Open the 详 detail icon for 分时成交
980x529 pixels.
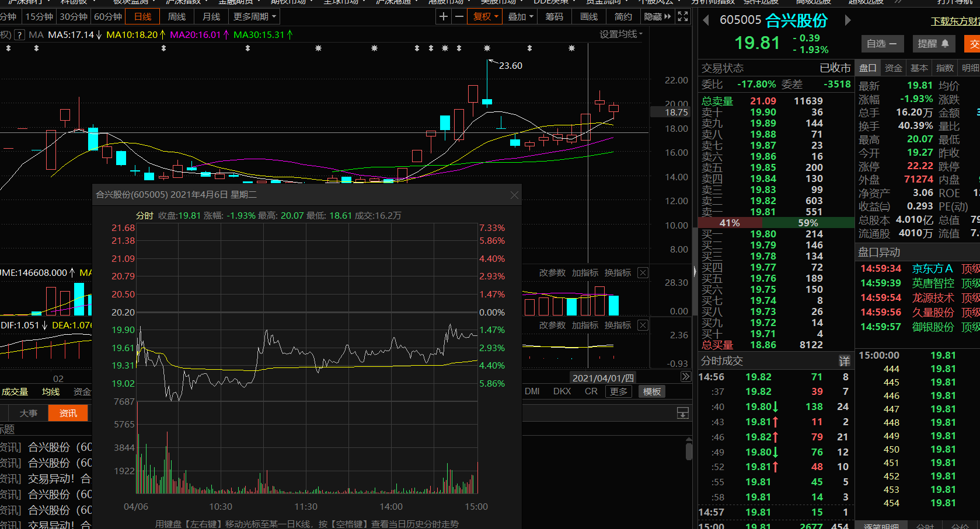pyautogui.click(x=844, y=361)
